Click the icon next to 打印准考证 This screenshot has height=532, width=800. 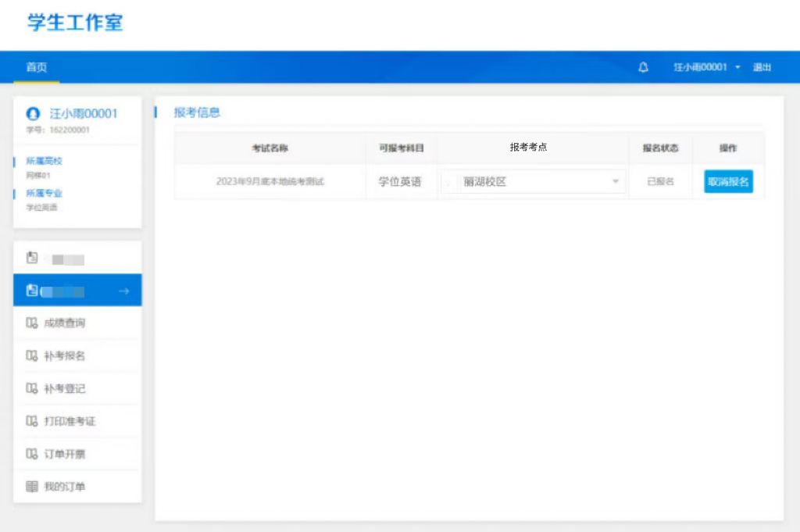click(x=32, y=421)
